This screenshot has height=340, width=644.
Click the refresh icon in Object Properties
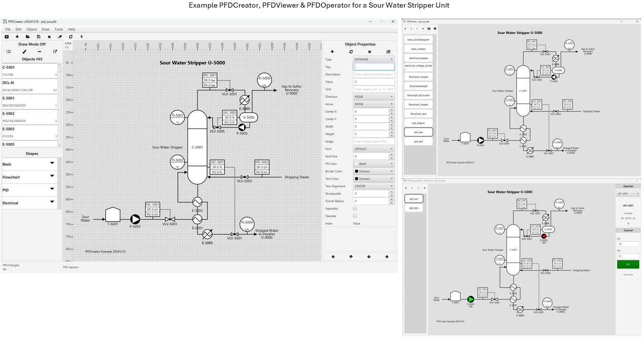[x=351, y=52]
